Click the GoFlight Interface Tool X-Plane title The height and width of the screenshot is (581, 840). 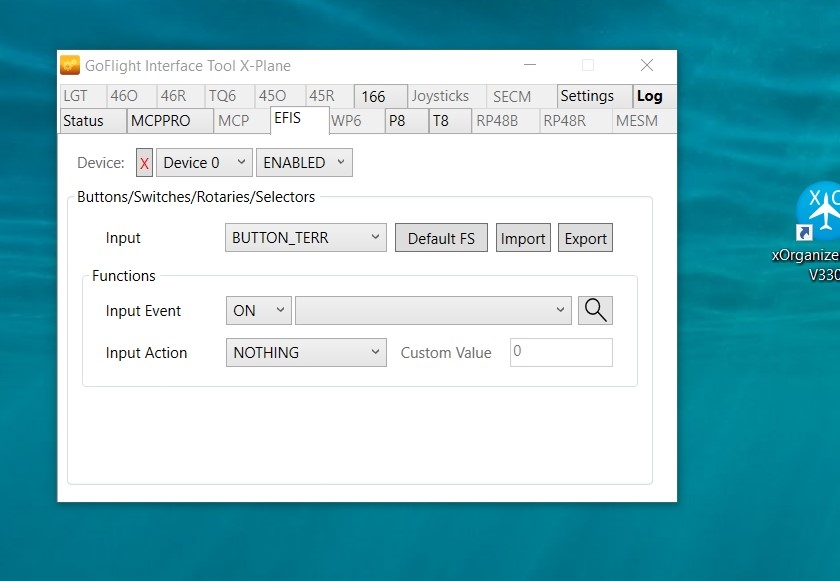[188, 66]
